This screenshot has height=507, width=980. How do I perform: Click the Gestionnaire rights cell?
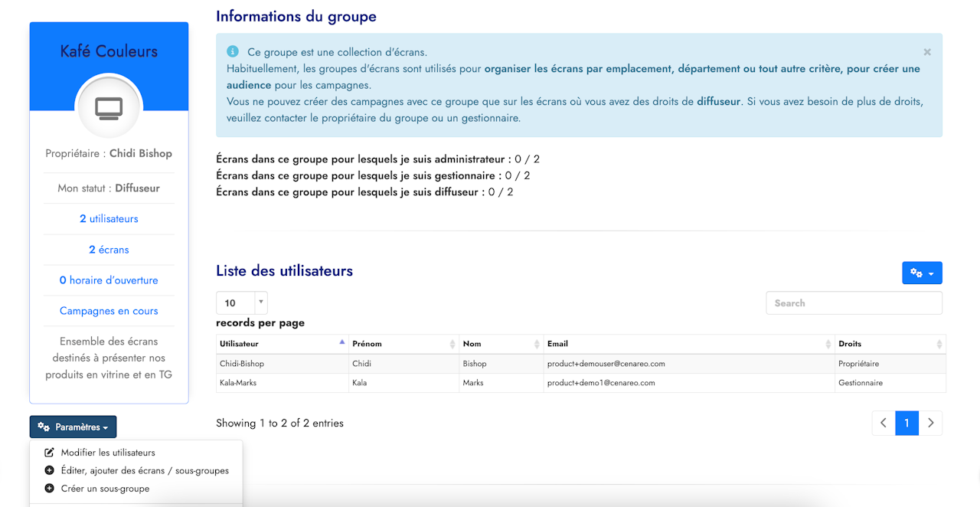tap(890, 383)
